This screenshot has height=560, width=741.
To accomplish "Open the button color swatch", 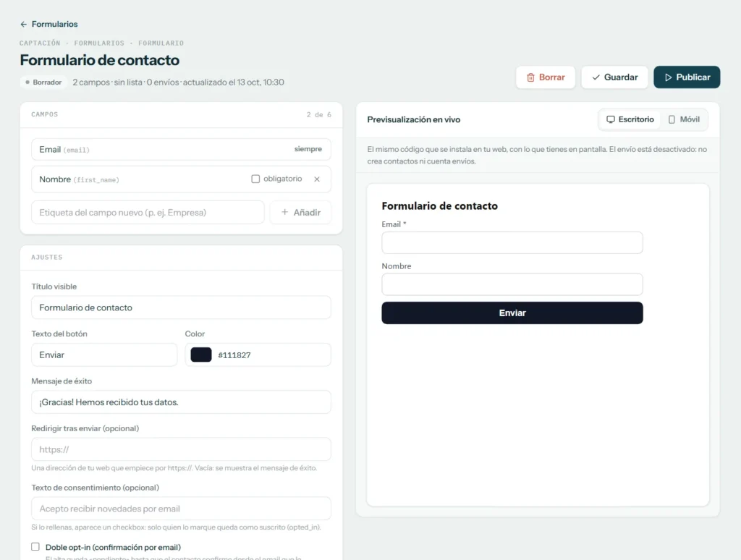I will (201, 355).
